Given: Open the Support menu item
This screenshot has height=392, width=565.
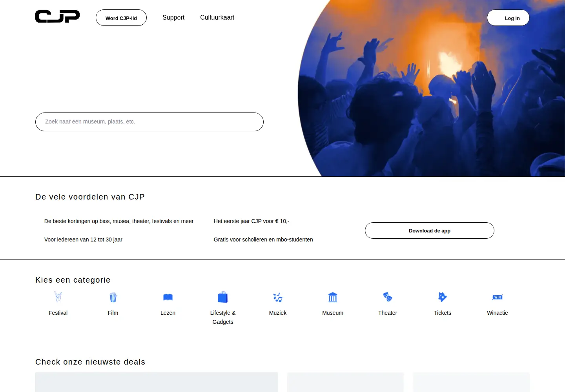Looking at the screenshot, I should tap(173, 17).
